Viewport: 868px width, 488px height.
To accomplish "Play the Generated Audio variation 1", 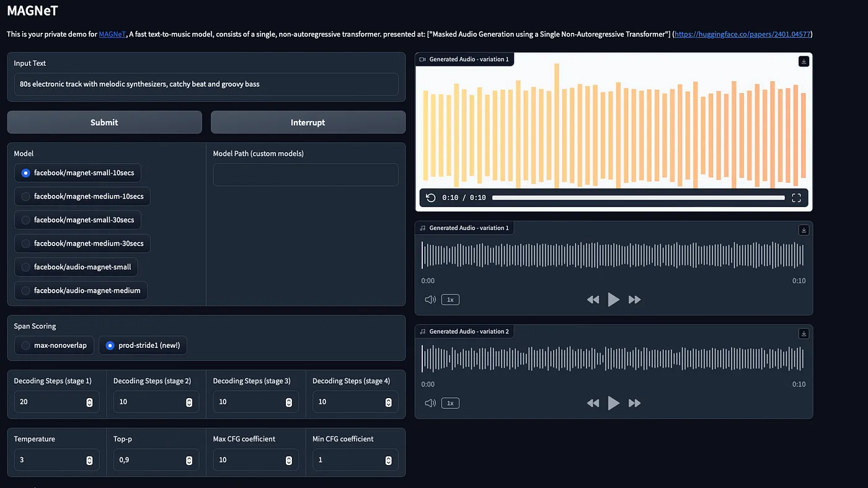I will tap(614, 299).
